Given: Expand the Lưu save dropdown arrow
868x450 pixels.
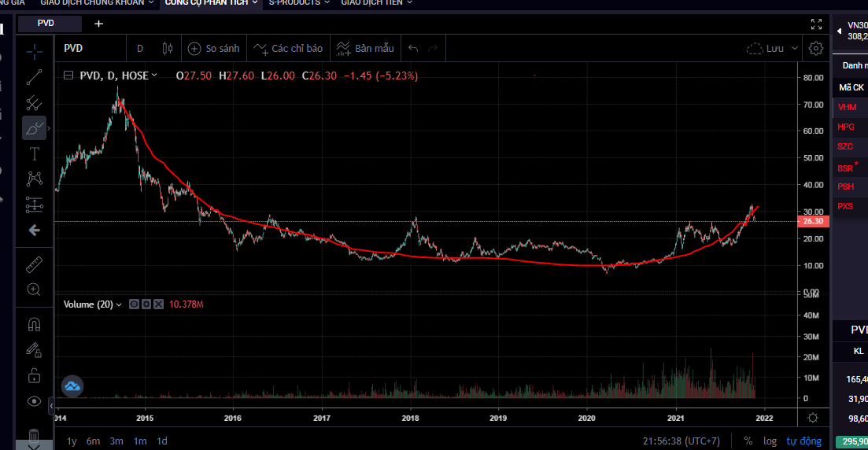Looking at the screenshot, I should [795, 49].
